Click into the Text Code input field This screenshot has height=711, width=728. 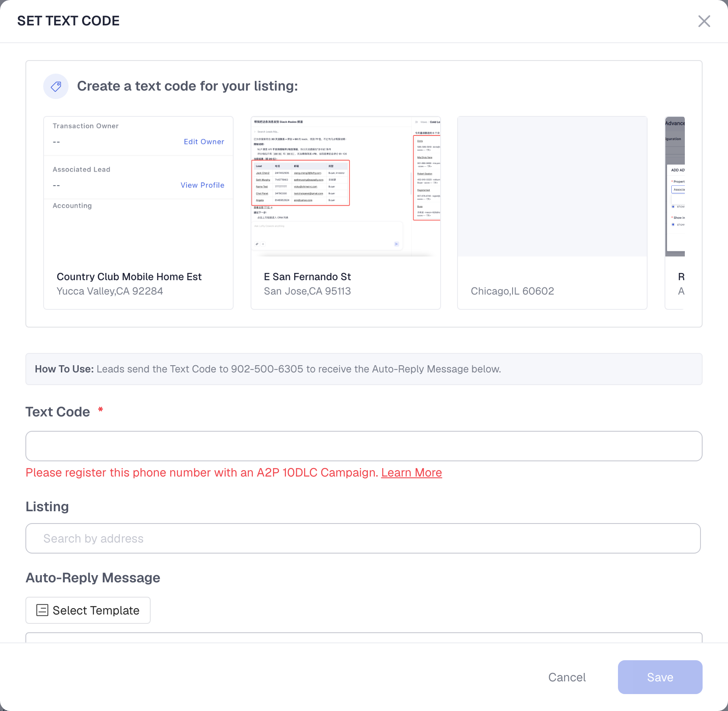(x=364, y=446)
